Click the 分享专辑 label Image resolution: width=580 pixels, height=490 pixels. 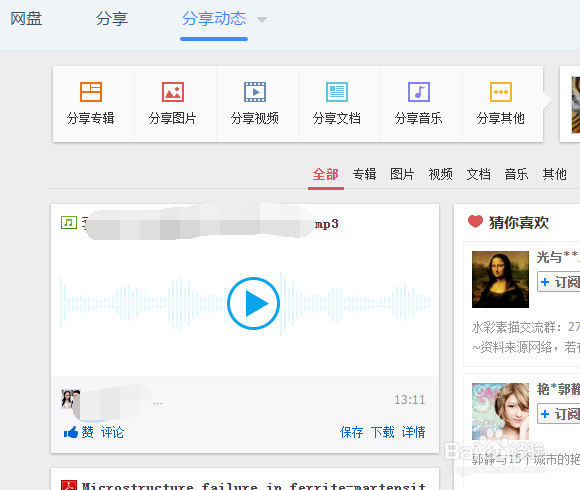[x=91, y=118]
